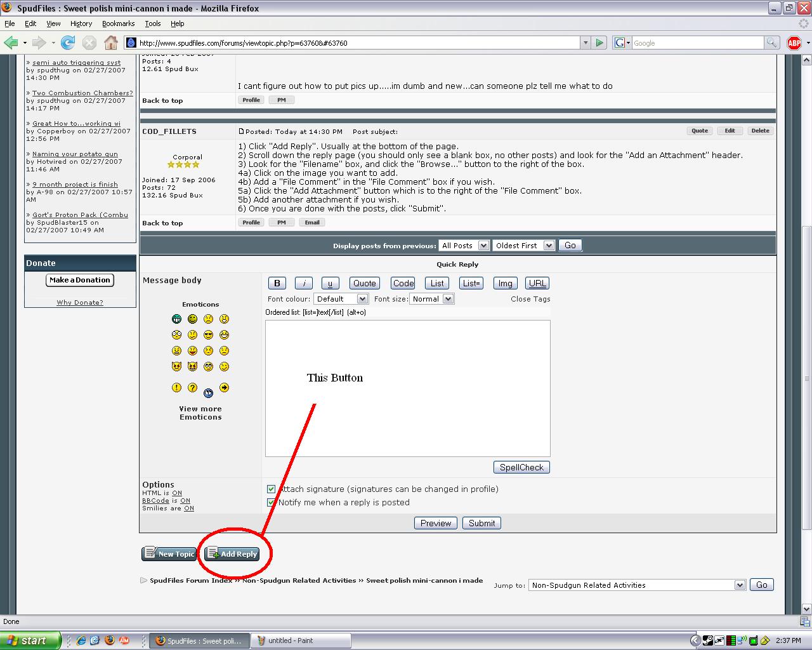Open the Jump to forum dropdown
This screenshot has width=812, height=650.
pos(637,585)
